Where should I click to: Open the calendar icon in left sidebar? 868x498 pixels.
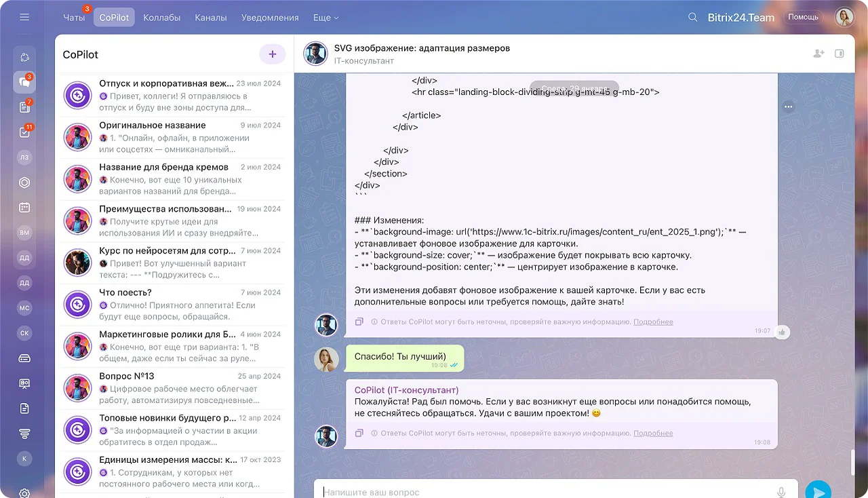pos(24,208)
